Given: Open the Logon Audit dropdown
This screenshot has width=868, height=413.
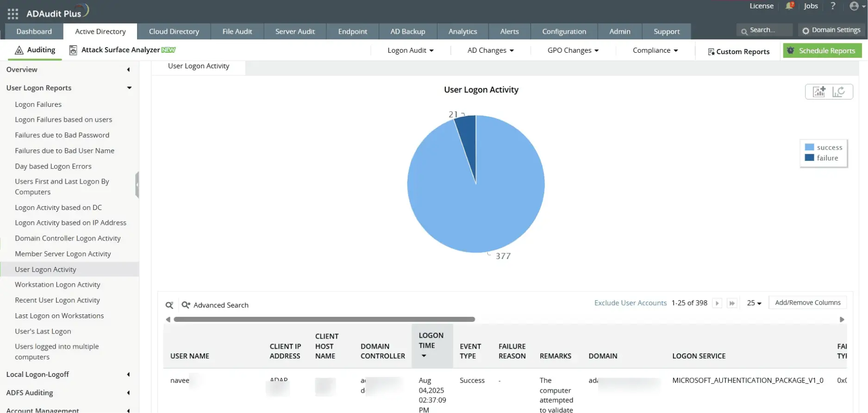Looking at the screenshot, I should click(410, 50).
